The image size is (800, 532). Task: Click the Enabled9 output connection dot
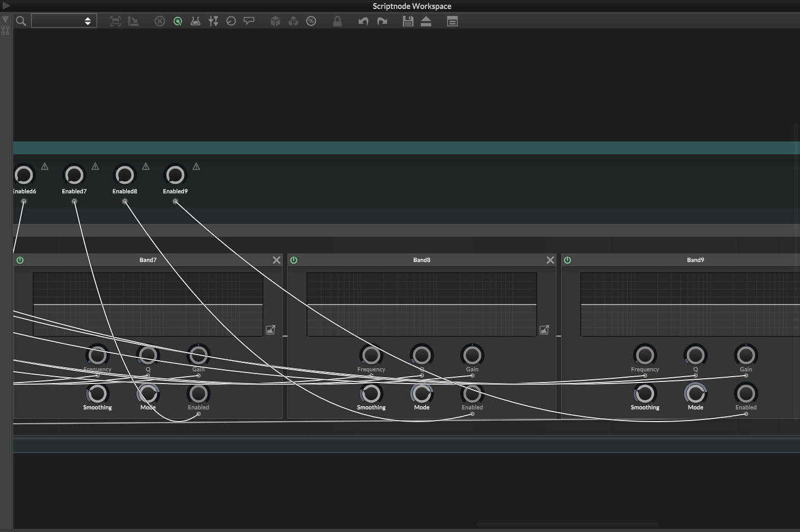coord(175,201)
